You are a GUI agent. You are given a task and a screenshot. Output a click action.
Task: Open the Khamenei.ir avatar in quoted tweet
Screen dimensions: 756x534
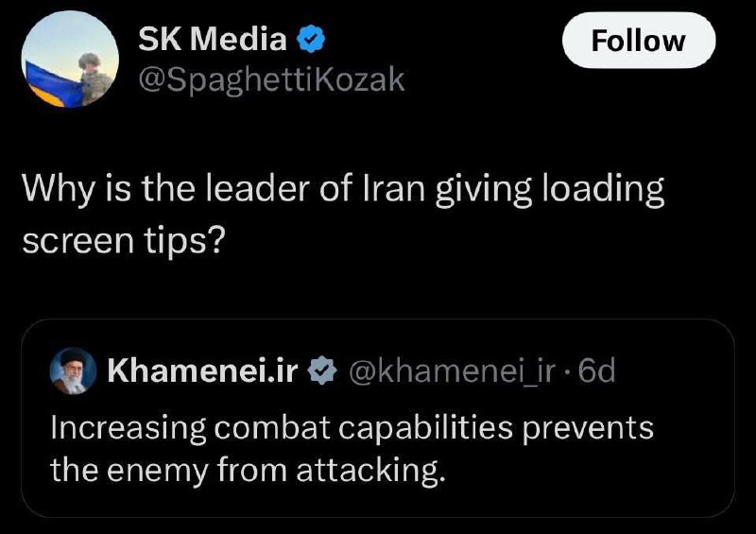pyautogui.click(x=74, y=370)
